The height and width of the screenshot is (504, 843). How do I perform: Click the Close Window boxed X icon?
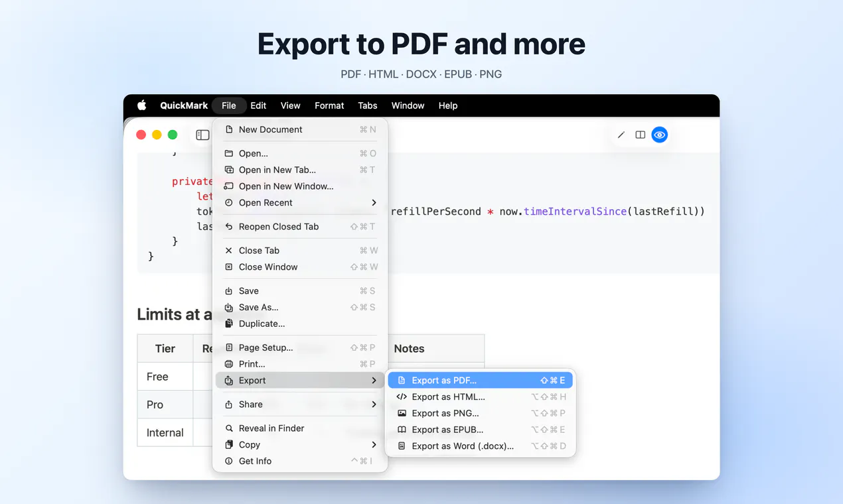(229, 267)
